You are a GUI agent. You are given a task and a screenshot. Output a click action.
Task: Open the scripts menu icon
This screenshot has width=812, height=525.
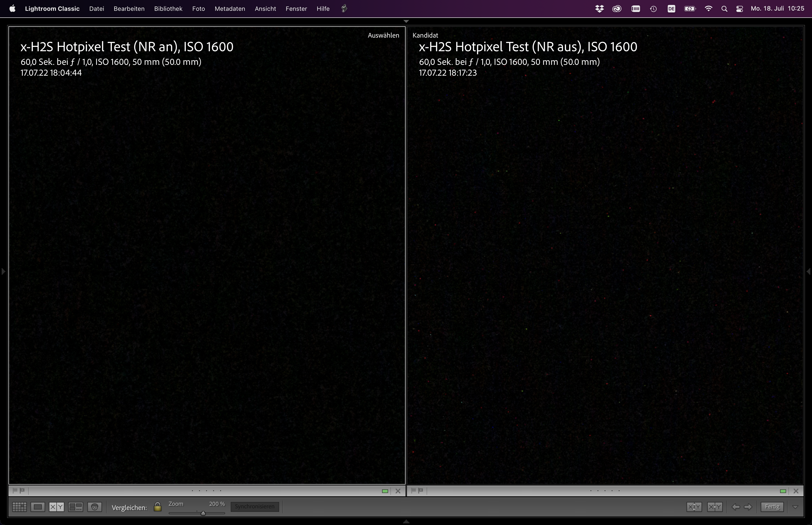pos(344,8)
